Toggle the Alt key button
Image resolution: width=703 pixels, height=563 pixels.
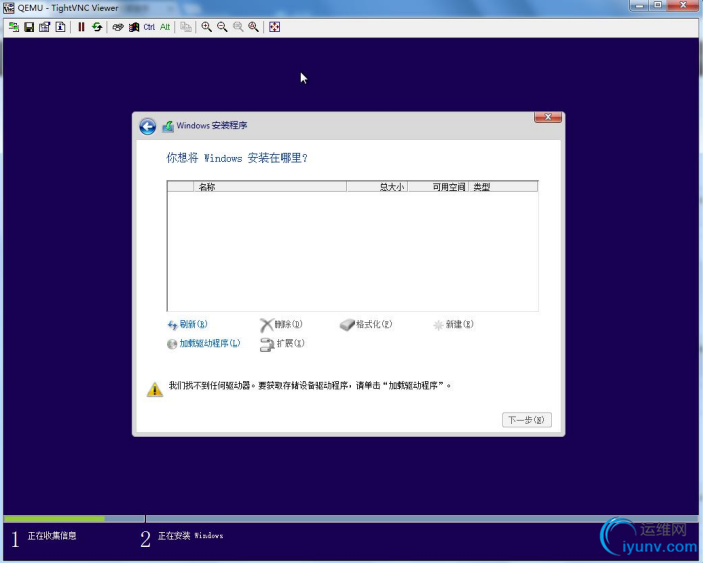pos(165,27)
